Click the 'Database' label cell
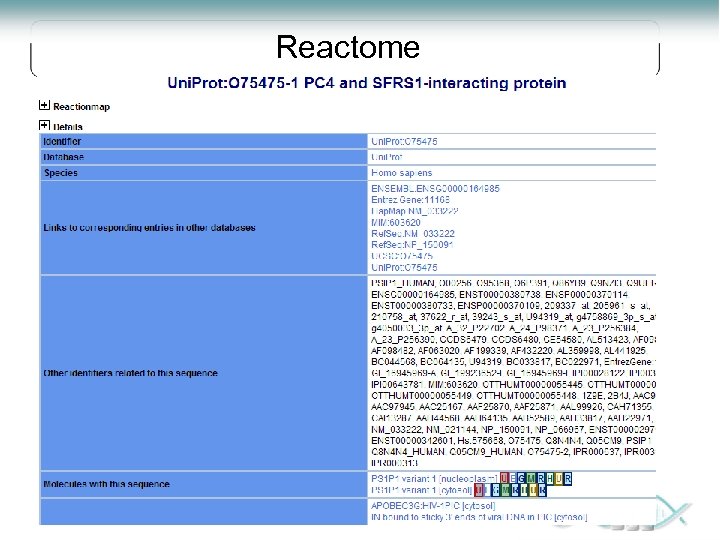The width and height of the screenshot is (720, 540). point(203,157)
